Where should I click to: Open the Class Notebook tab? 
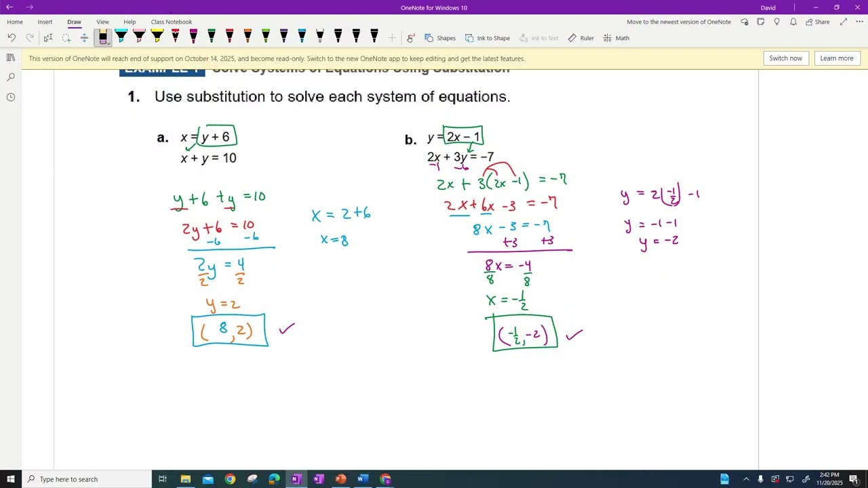(172, 22)
